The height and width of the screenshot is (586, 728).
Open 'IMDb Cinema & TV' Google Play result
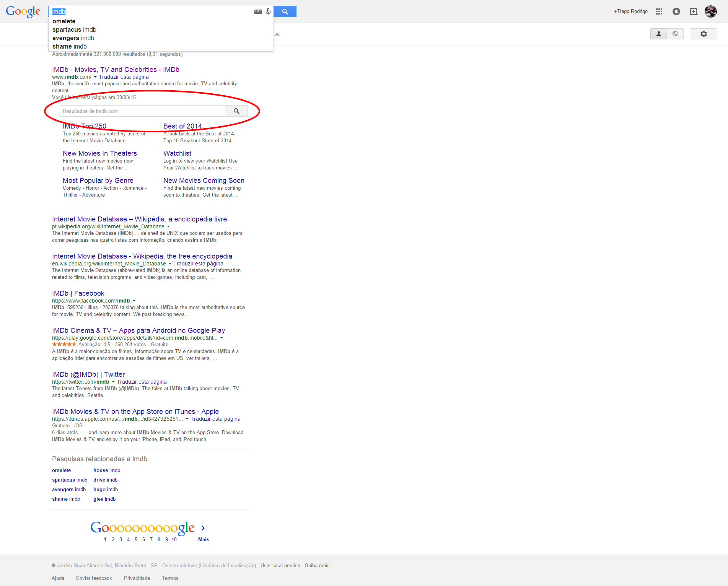[138, 330]
